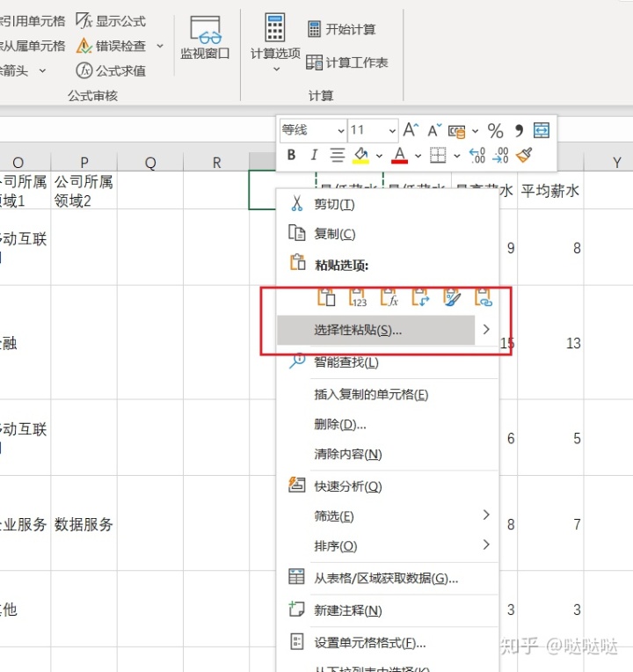The width and height of the screenshot is (633, 672).
Task: Apply yellow fill color
Action: click(x=361, y=155)
